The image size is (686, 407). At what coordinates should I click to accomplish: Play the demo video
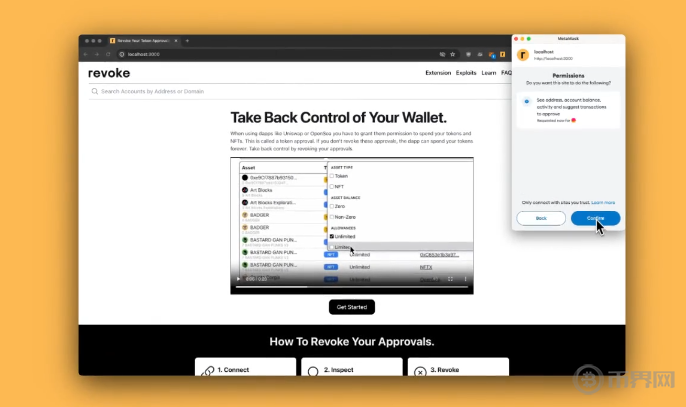238,279
